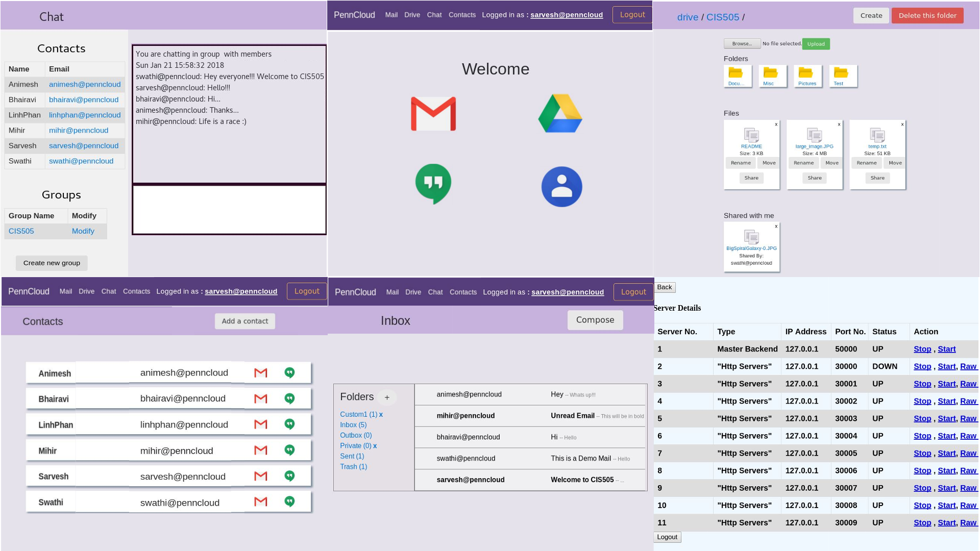Click Contacts in the Inbox page navbar
This screenshot has height=551, width=980.
pos(463,292)
